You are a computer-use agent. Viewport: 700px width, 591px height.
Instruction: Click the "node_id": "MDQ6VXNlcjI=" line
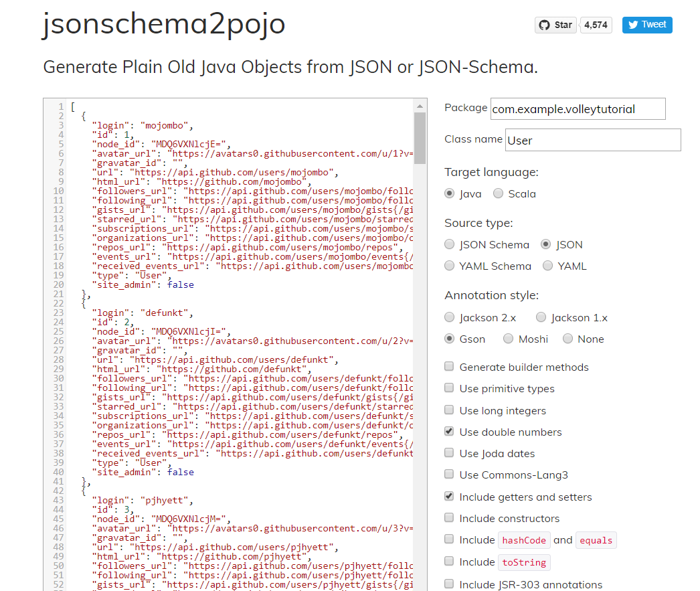[x=161, y=332]
